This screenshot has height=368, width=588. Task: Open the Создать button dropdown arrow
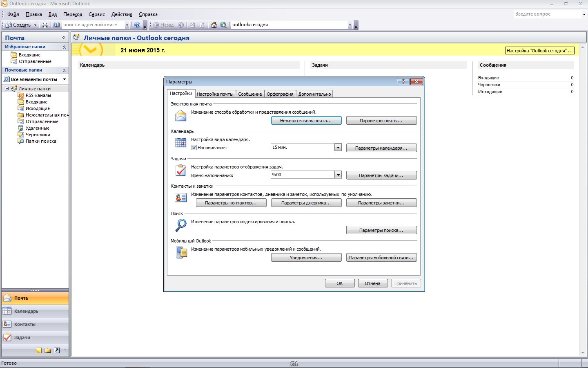[x=35, y=25]
